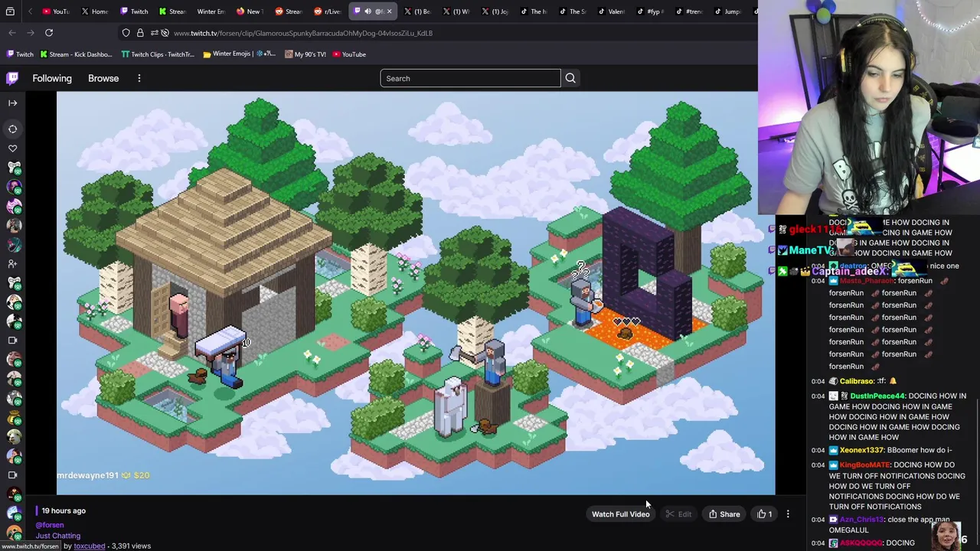
Task: Open clipper toxcubed's profile link
Action: pyautogui.click(x=90, y=546)
